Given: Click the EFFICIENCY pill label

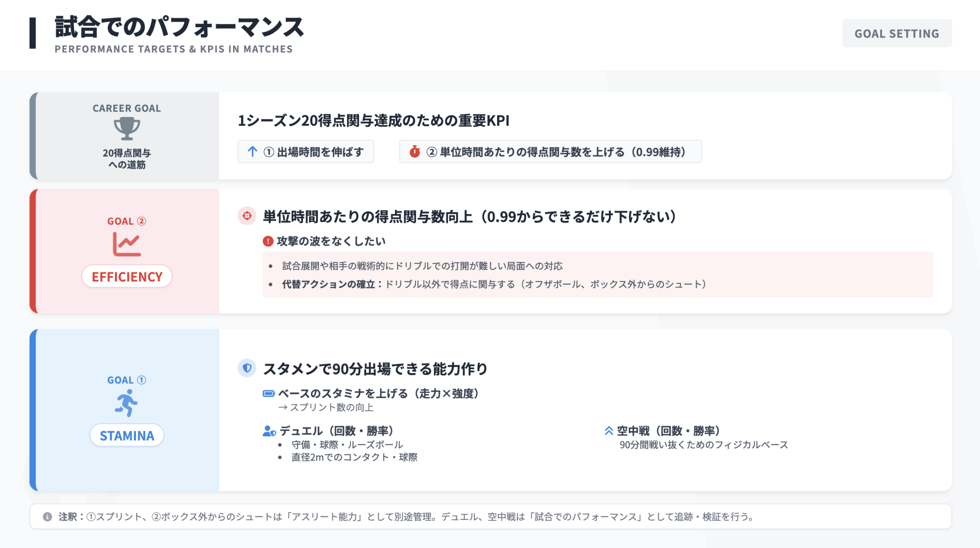Looking at the screenshot, I should tap(127, 276).
